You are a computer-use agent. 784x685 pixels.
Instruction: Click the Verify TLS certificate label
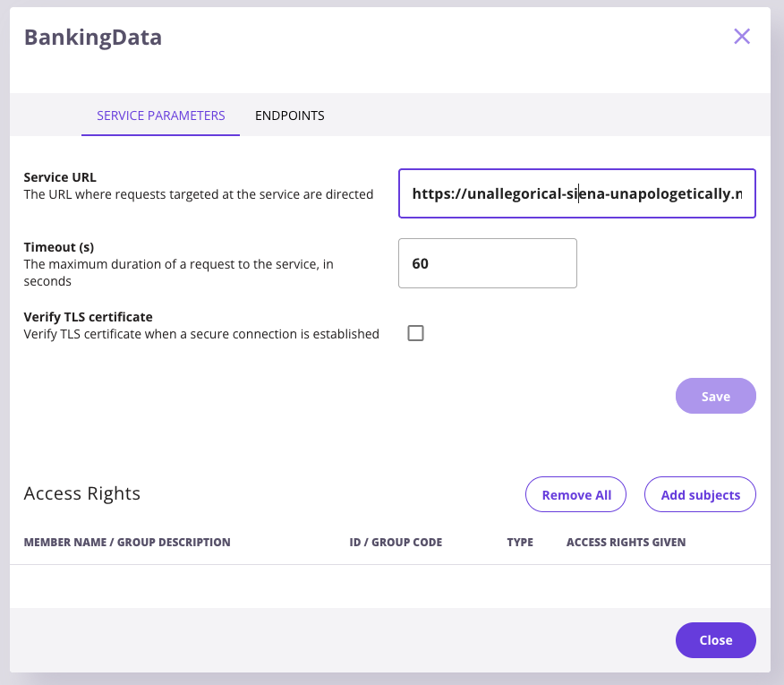coord(87,316)
